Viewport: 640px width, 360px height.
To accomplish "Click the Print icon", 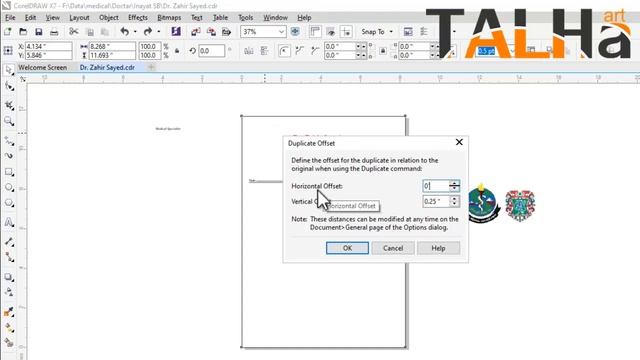I will [x=54, y=31].
